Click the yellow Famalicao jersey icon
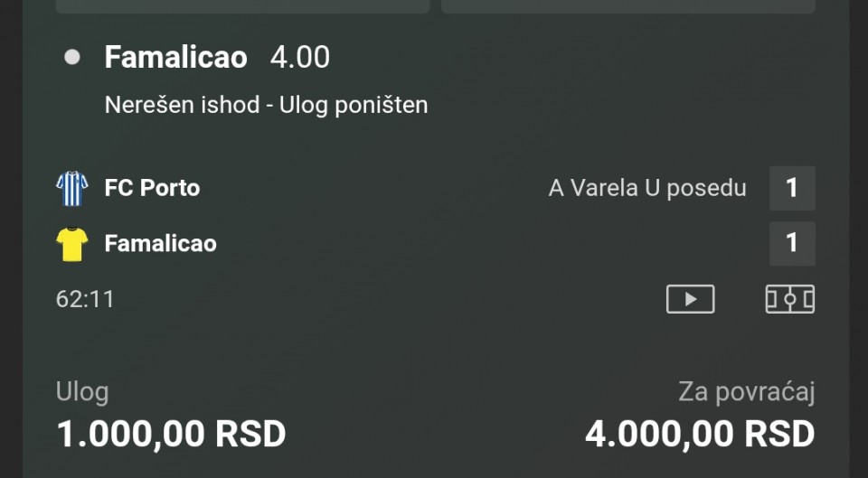 click(x=72, y=244)
